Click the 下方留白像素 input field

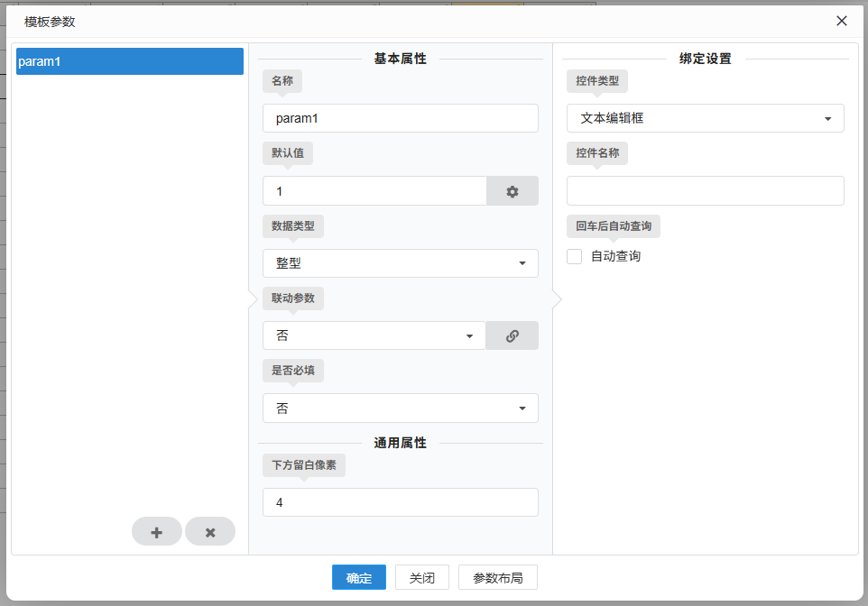(401, 502)
